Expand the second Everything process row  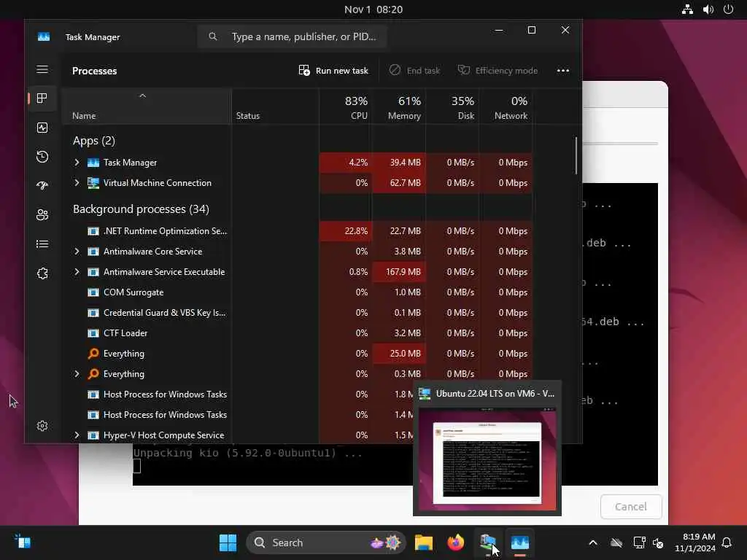click(x=77, y=374)
